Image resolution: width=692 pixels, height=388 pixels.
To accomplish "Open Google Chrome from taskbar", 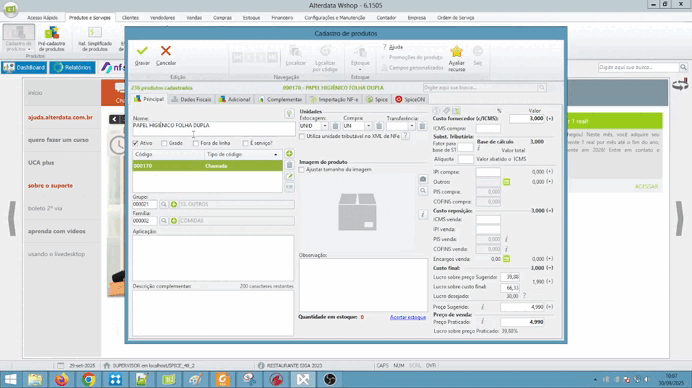I will [88, 379].
